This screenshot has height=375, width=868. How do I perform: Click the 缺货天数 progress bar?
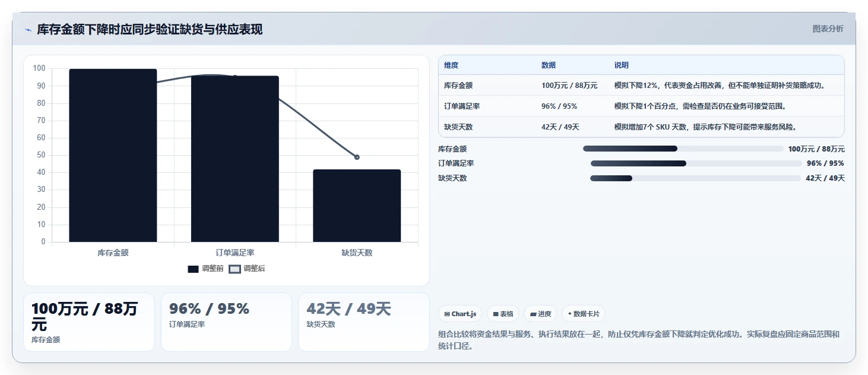[696, 178]
